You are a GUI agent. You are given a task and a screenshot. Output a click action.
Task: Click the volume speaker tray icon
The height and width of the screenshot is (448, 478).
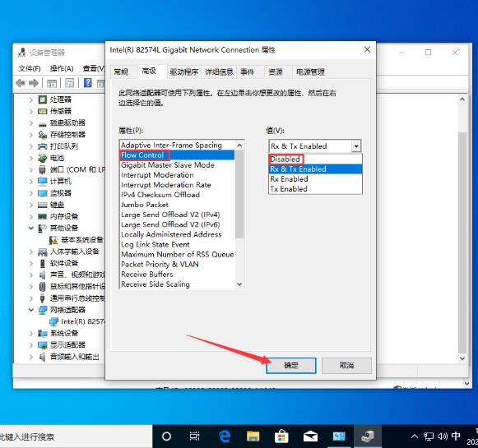[x=443, y=436]
